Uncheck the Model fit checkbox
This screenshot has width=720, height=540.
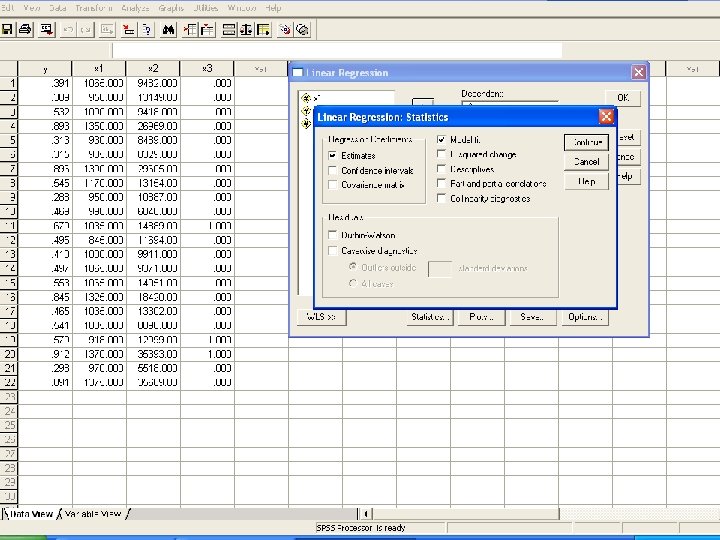(x=441, y=140)
